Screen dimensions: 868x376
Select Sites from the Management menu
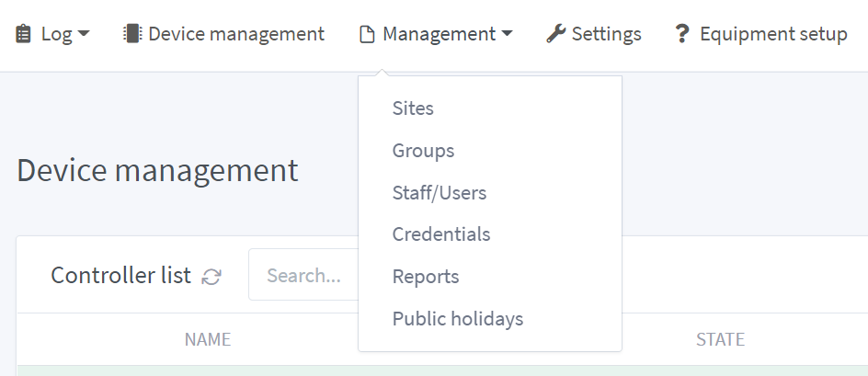[x=413, y=108]
